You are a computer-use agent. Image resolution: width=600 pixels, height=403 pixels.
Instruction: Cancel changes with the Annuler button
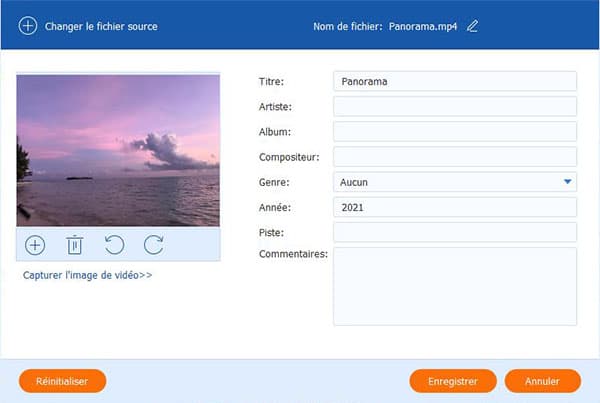(543, 381)
